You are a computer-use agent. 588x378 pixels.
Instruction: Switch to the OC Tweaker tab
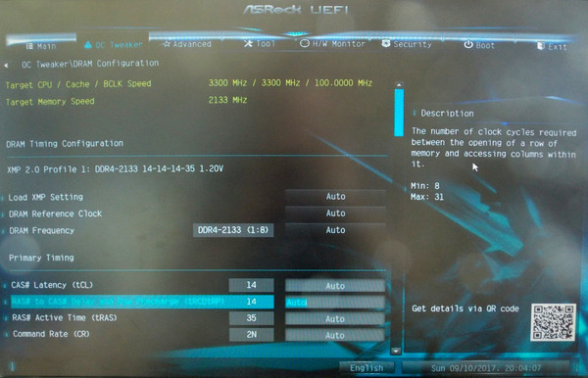pos(114,45)
